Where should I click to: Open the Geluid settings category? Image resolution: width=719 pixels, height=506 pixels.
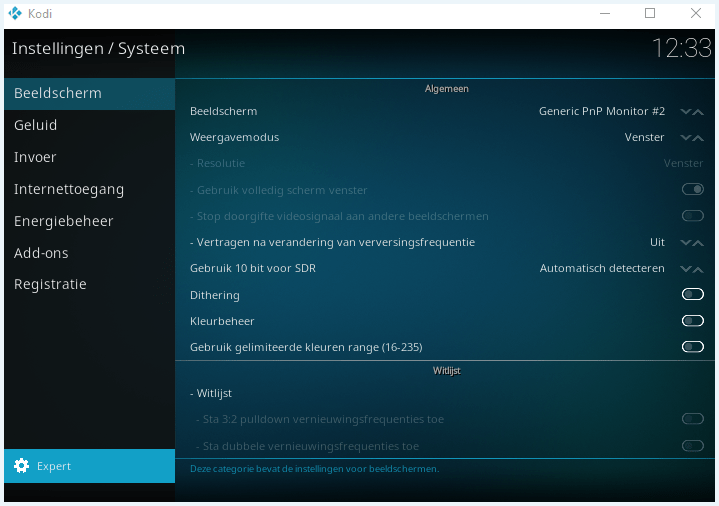(89, 125)
